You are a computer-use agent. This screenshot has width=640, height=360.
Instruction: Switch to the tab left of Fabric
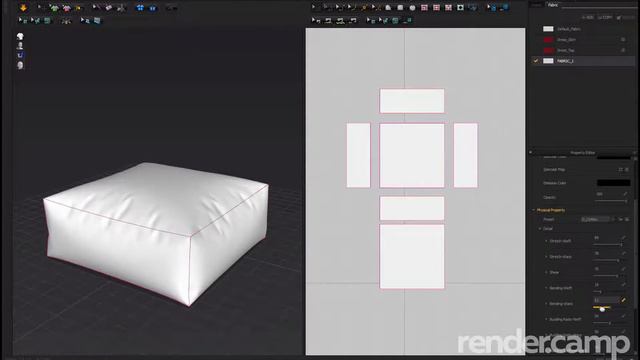coord(537,5)
